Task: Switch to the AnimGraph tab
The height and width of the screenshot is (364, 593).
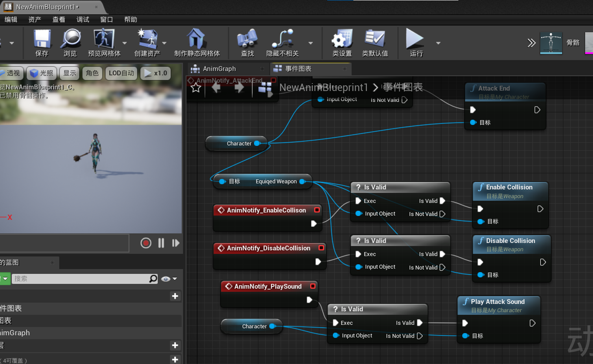Action: (x=228, y=69)
